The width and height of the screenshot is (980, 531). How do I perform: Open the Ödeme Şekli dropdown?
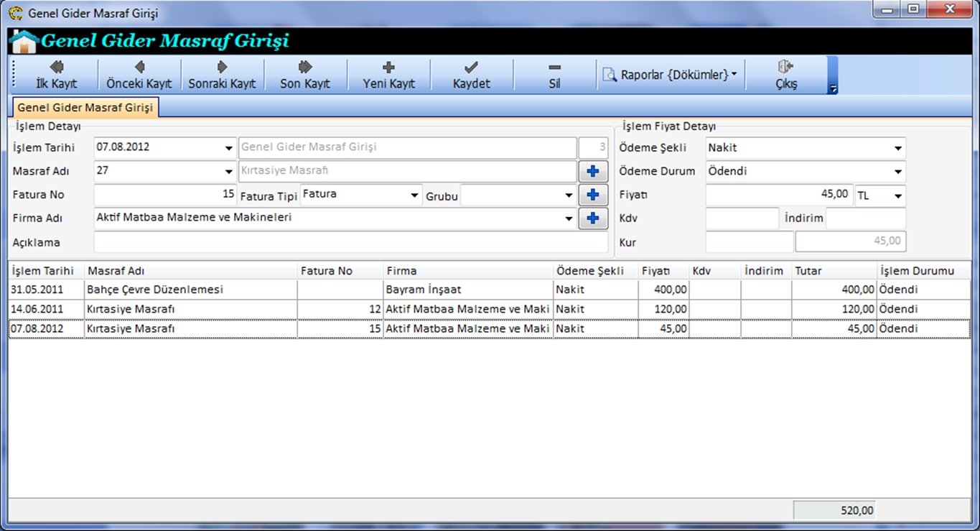point(897,149)
